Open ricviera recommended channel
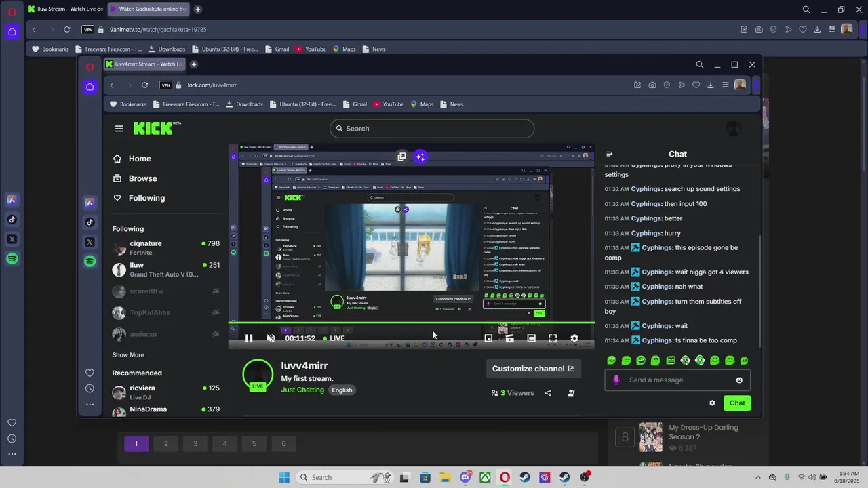Image resolution: width=868 pixels, height=488 pixels. [165, 392]
